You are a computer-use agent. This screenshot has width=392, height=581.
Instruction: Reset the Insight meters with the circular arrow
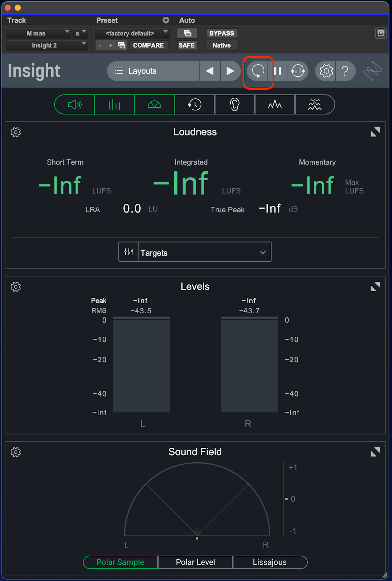click(x=258, y=71)
